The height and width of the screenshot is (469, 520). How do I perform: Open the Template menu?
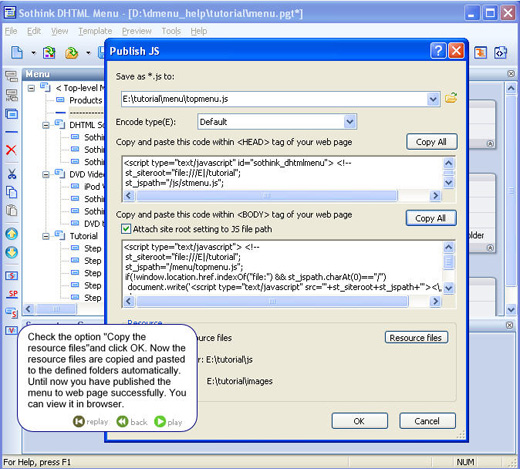click(x=95, y=31)
